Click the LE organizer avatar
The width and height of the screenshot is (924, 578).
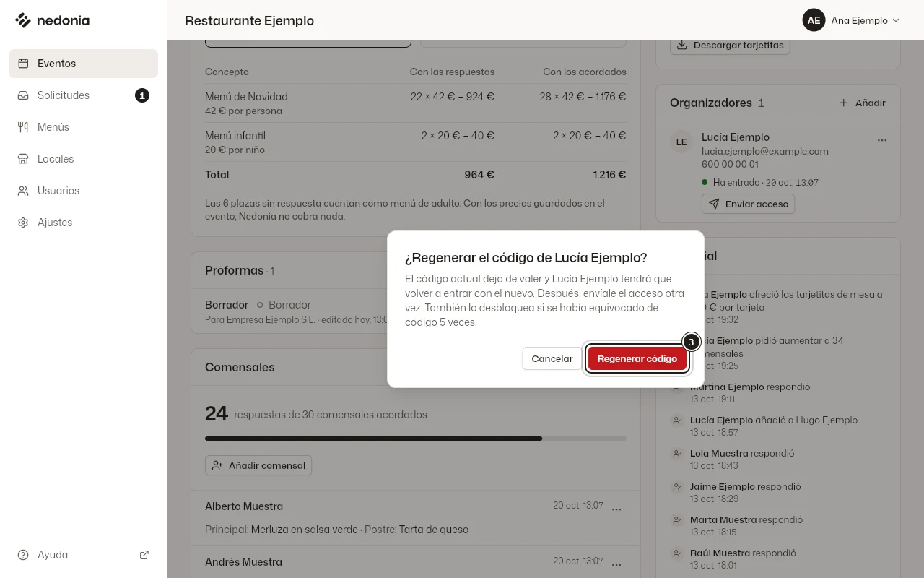pyautogui.click(x=681, y=142)
